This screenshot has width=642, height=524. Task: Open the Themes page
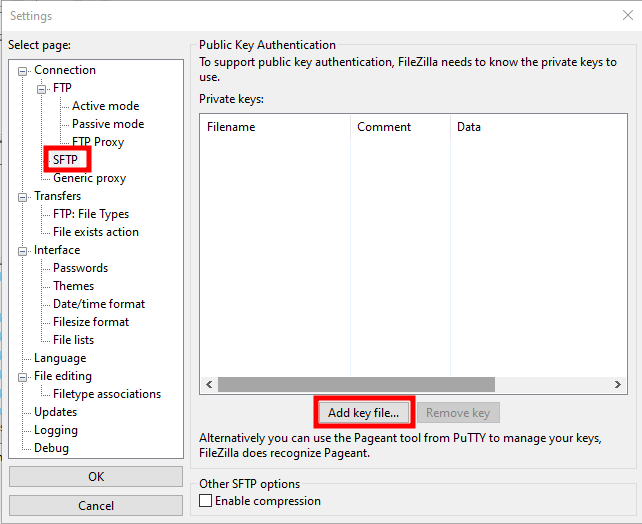(73, 286)
